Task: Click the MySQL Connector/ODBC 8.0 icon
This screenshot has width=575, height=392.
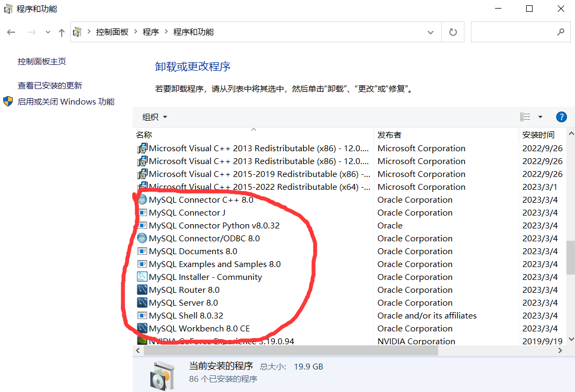Action: [142, 238]
